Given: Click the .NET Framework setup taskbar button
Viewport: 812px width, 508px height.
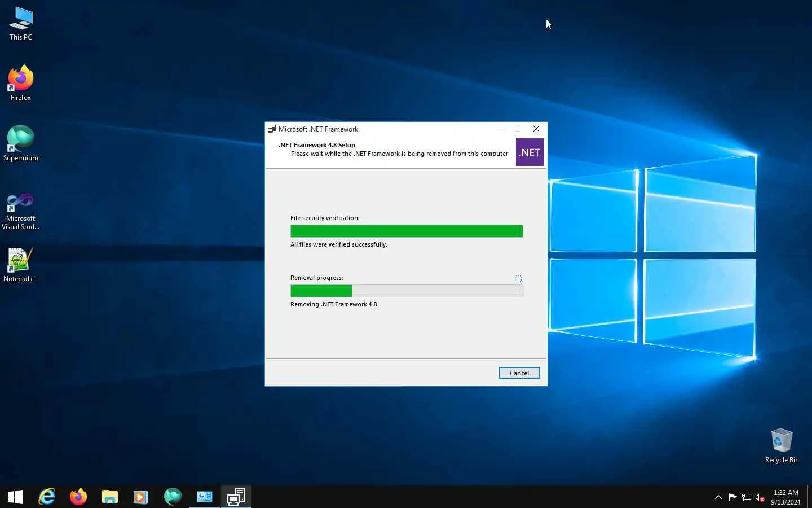Looking at the screenshot, I should click(x=236, y=497).
